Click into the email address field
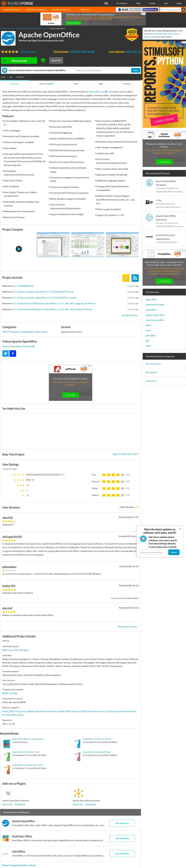 (x=102, y=70)
